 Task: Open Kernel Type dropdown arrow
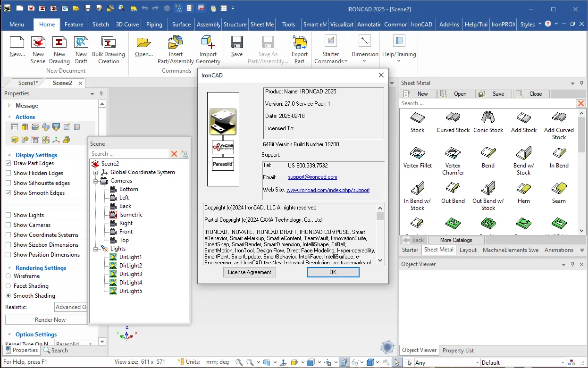point(90,343)
